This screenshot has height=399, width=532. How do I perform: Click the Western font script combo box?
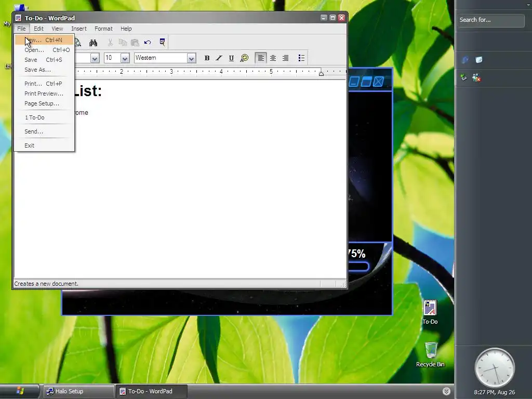click(x=165, y=58)
